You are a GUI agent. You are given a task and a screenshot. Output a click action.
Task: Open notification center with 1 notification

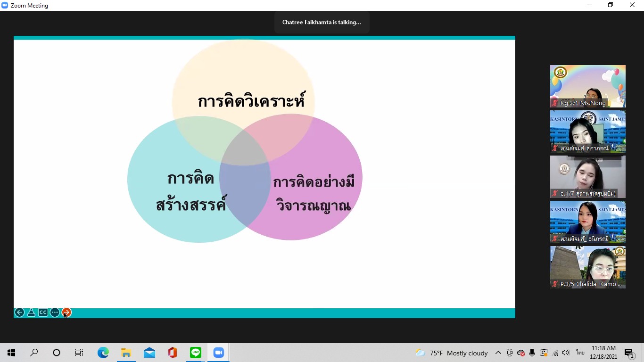(629, 353)
